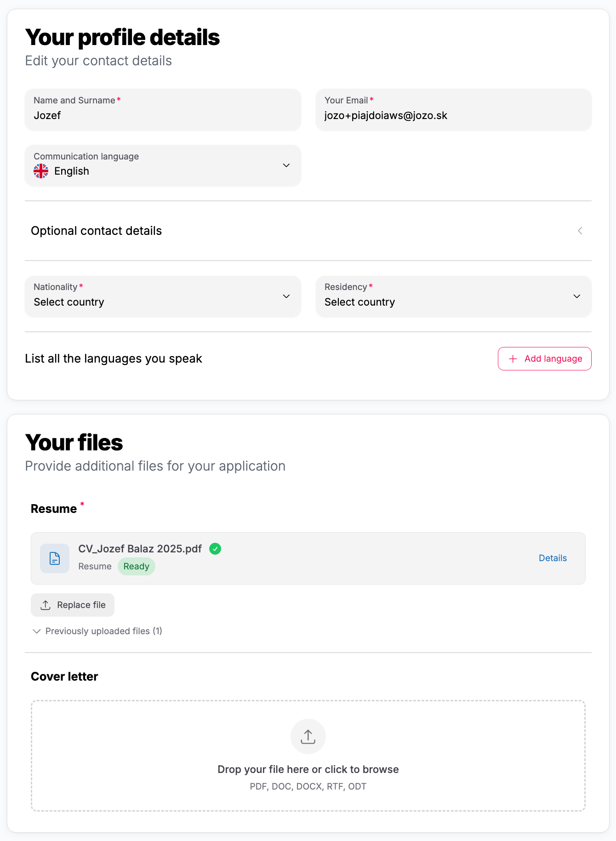
Task: Focus the Name and Surname input field
Action: click(163, 109)
